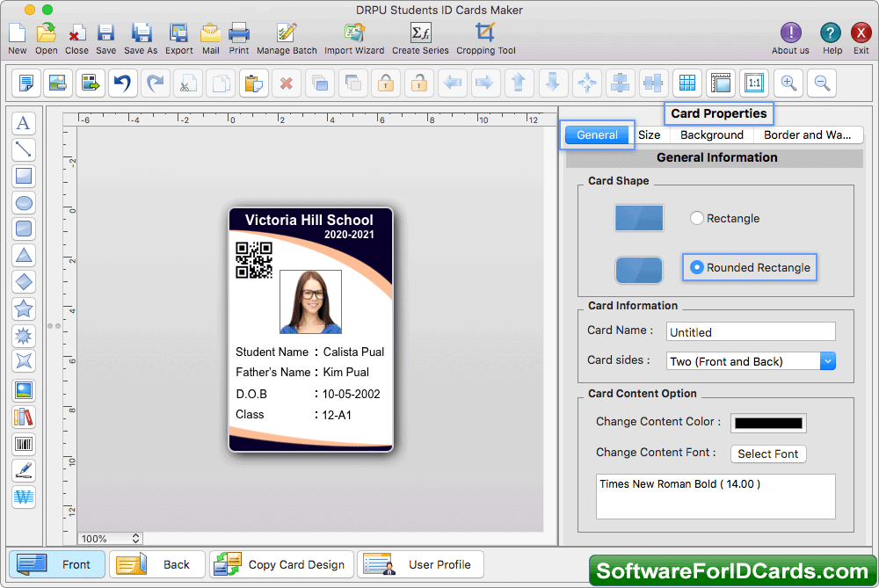Click Copy Card Design button

[x=281, y=564]
